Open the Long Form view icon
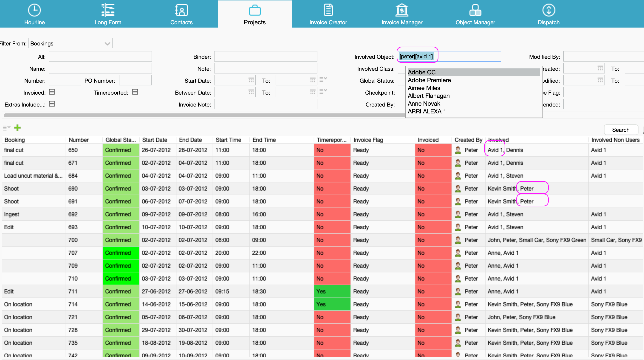Viewport: 644px width, 360px height. (x=108, y=10)
